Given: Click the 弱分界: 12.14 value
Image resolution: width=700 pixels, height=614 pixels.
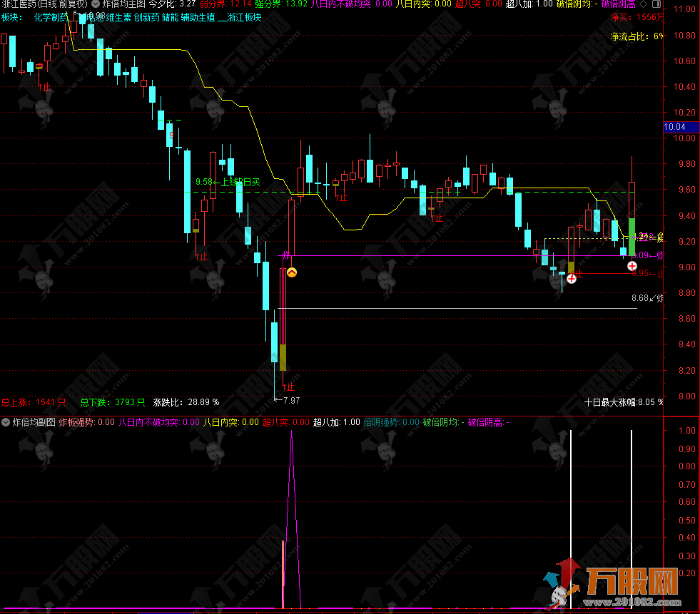Looking at the screenshot, I should click(225, 4).
